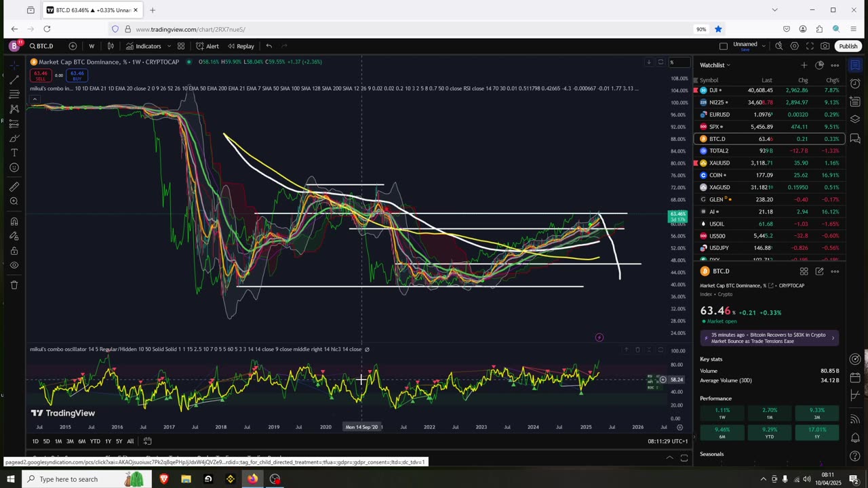The width and height of the screenshot is (868, 488).
Task: Change the W weekly timeframe interval
Action: click(92, 46)
